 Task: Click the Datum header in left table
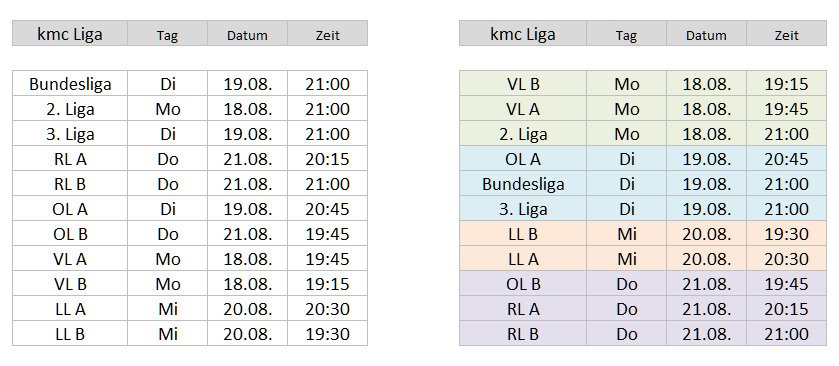click(247, 33)
